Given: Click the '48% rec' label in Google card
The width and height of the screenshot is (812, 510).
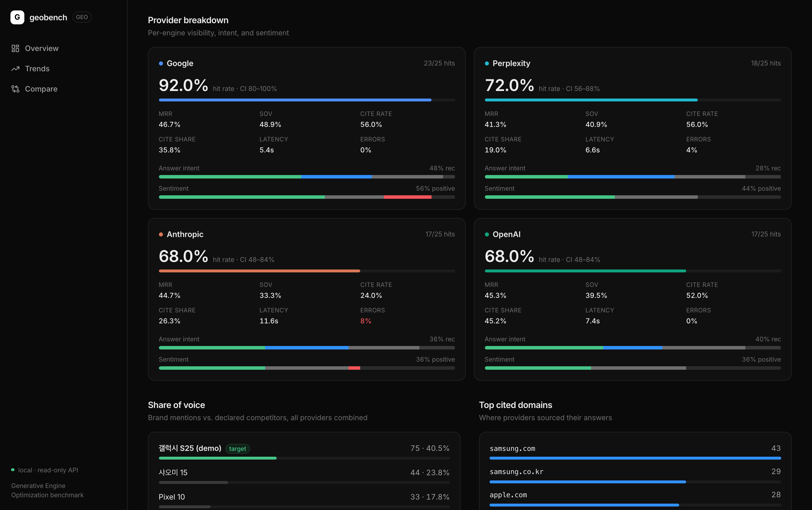Looking at the screenshot, I should (442, 168).
